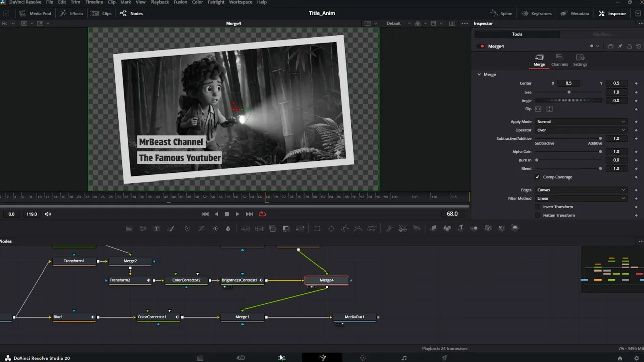This screenshot has width=644, height=362.
Task: Open the Keyframes panel
Action: pyautogui.click(x=536, y=13)
